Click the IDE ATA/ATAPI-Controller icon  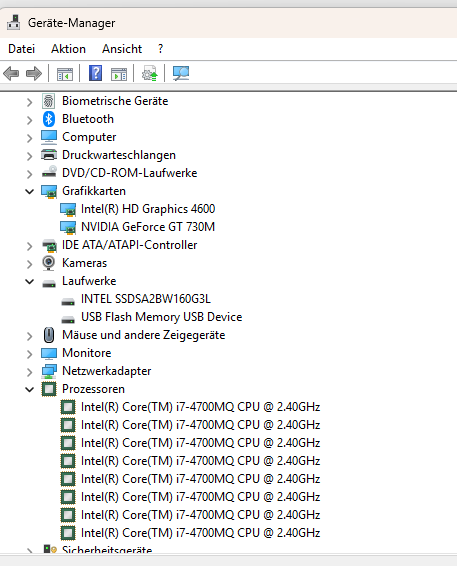49,245
